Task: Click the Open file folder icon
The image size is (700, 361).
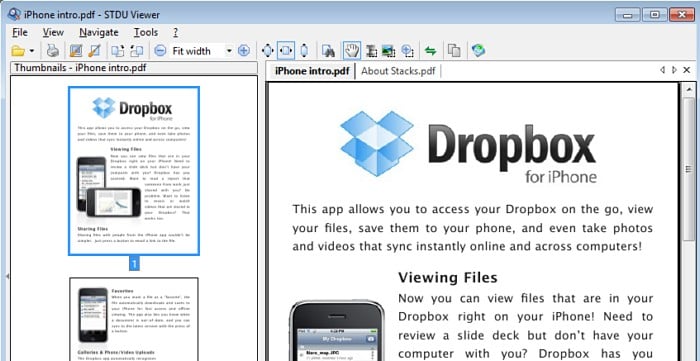Action: 18,51
